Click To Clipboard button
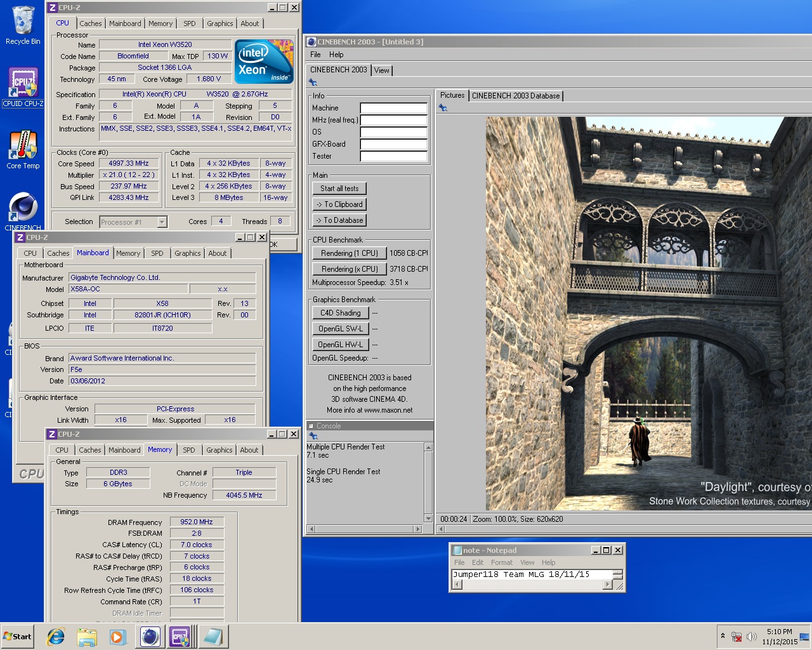Viewport: 812px width, 650px height. pos(339,204)
